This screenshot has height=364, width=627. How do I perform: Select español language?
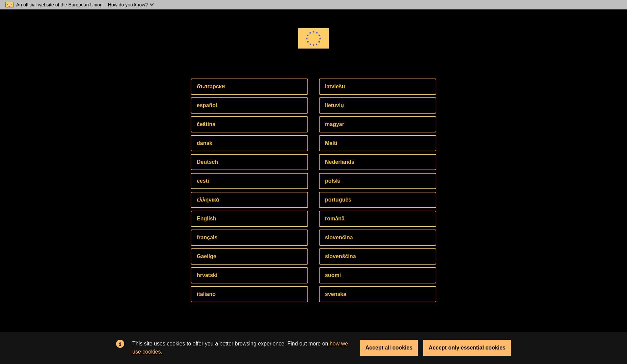click(249, 105)
